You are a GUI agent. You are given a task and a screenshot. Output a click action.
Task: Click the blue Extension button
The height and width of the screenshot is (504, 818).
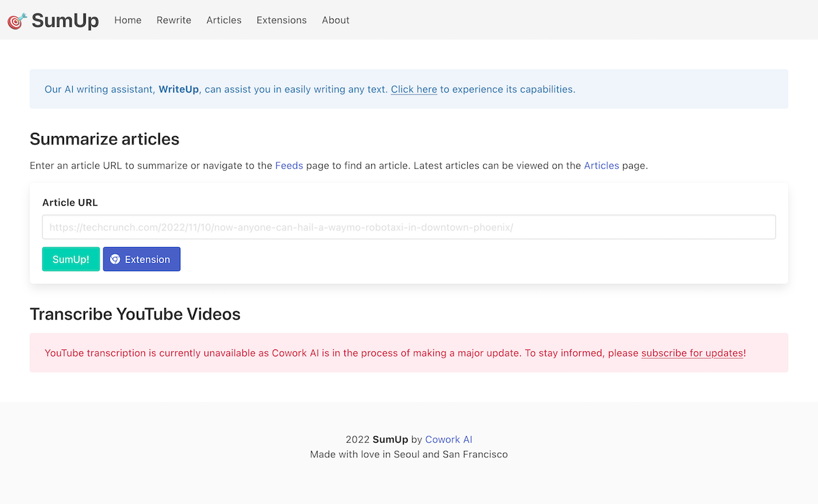coord(142,259)
